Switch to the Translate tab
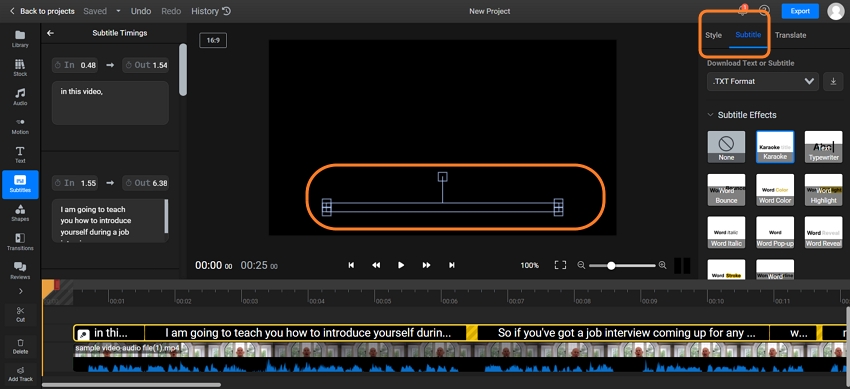Viewport: 850px width, 389px height. pos(790,35)
